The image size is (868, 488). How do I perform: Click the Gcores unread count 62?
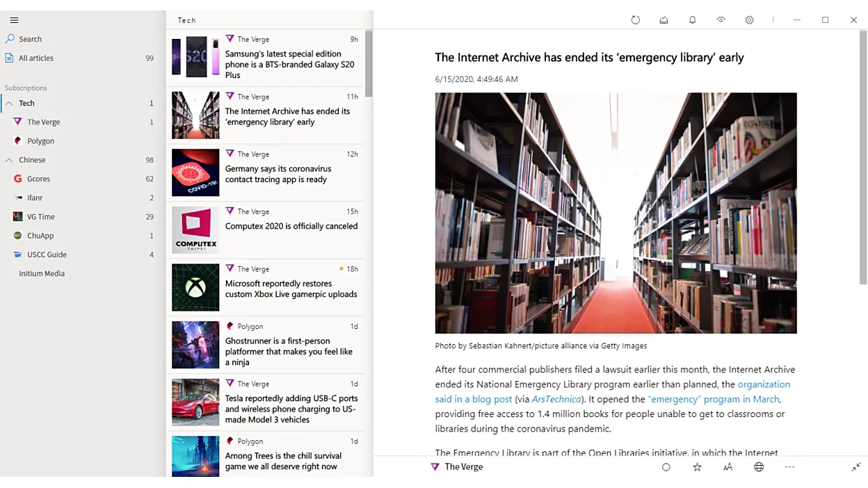pyautogui.click(x=150, y=179)
